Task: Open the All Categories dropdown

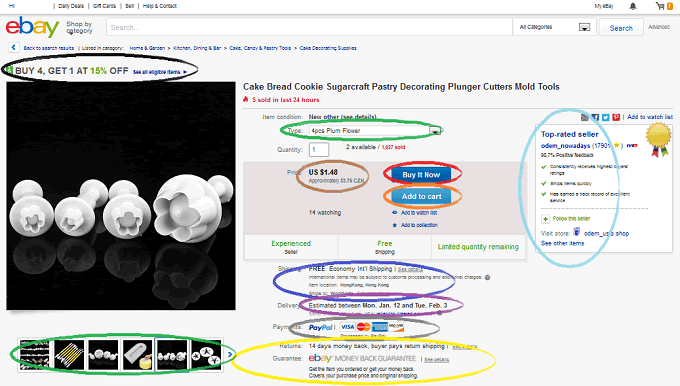Action: click(554, 27)
